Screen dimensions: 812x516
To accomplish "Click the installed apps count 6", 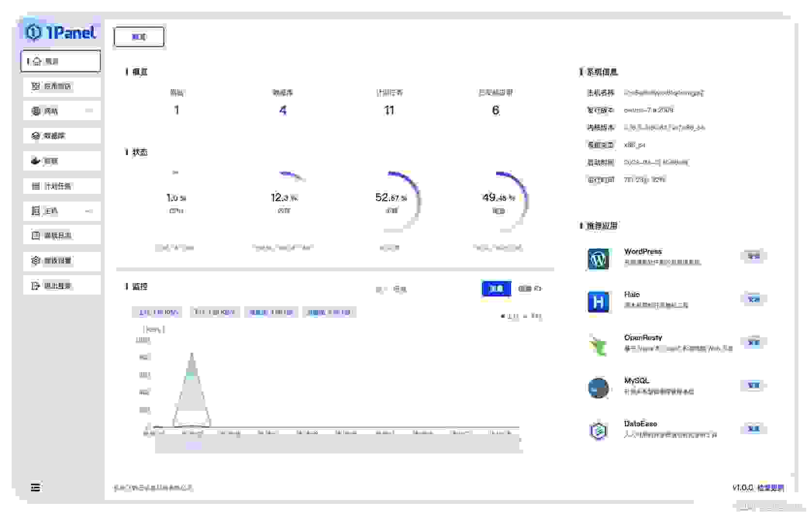I will point(496,110).
